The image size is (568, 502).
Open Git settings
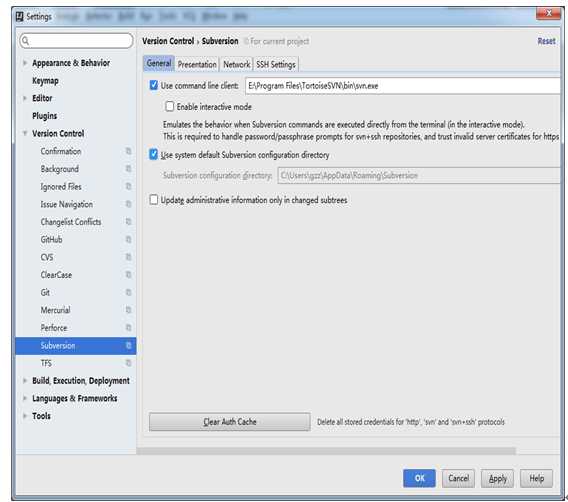[x=45, y=292]
